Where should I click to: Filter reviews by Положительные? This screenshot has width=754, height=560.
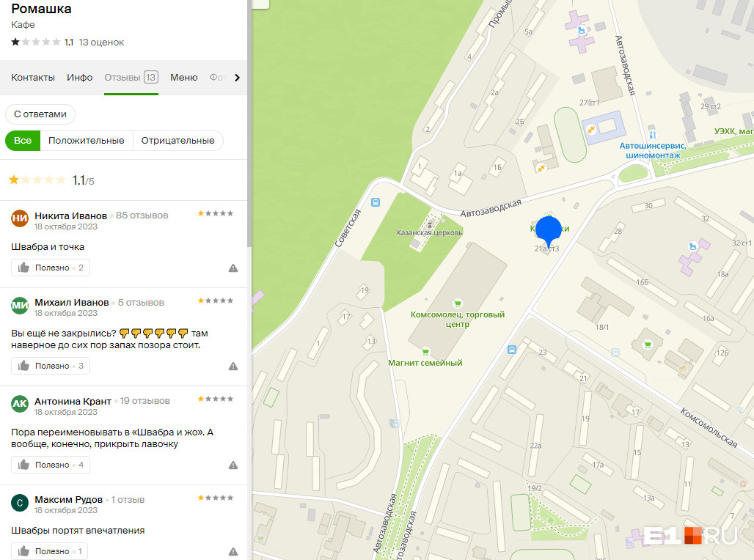86,141
